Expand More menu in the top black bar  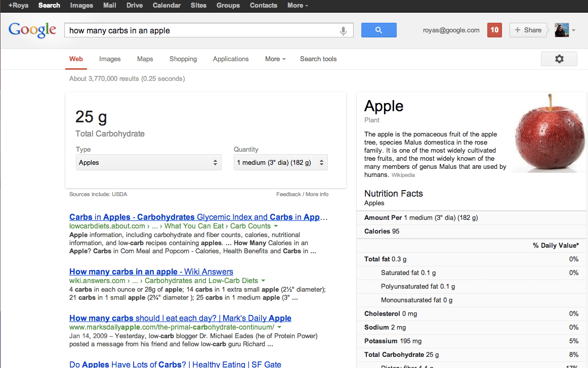tap(298, 6)
